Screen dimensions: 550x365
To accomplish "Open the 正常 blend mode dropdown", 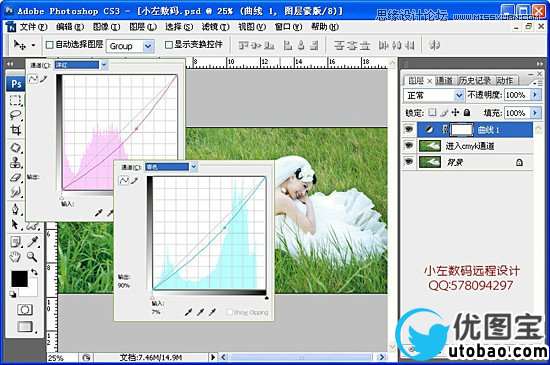I will click(x=434, y=95).
